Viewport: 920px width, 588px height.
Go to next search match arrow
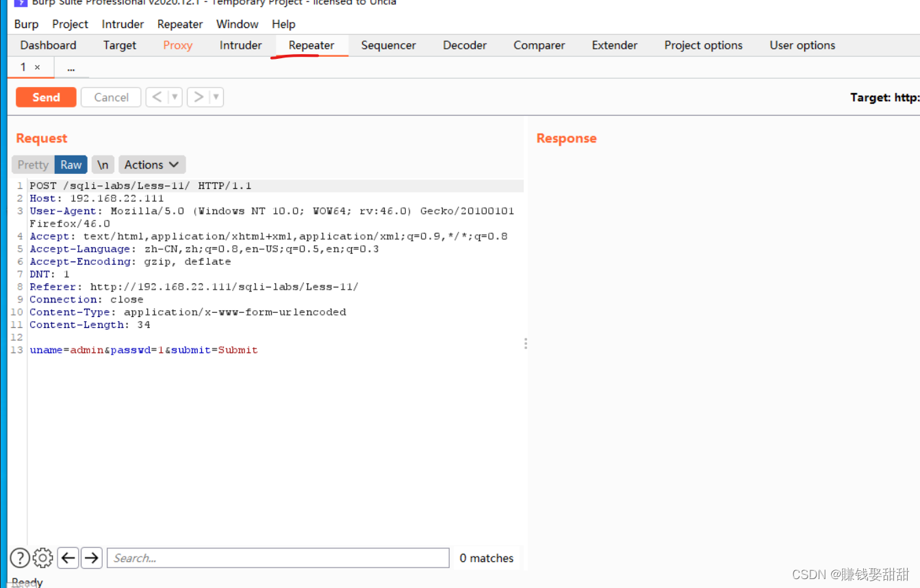[92, 558]
